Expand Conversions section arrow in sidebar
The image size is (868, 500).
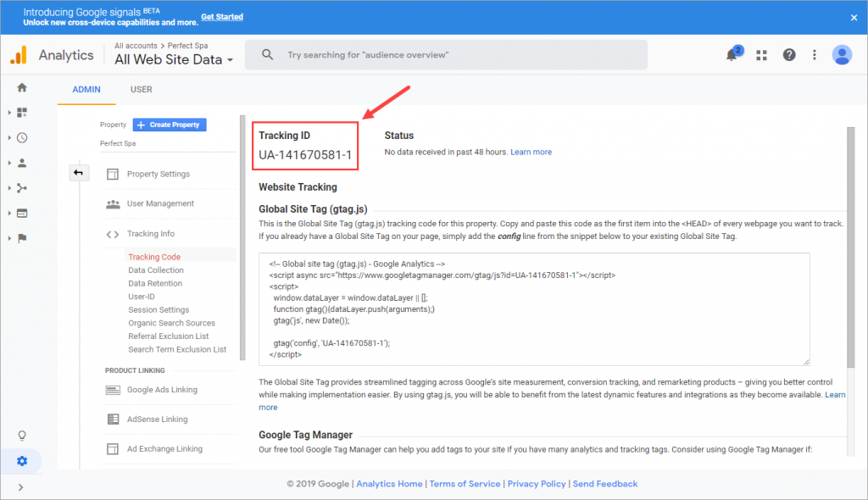pos(9,238)
